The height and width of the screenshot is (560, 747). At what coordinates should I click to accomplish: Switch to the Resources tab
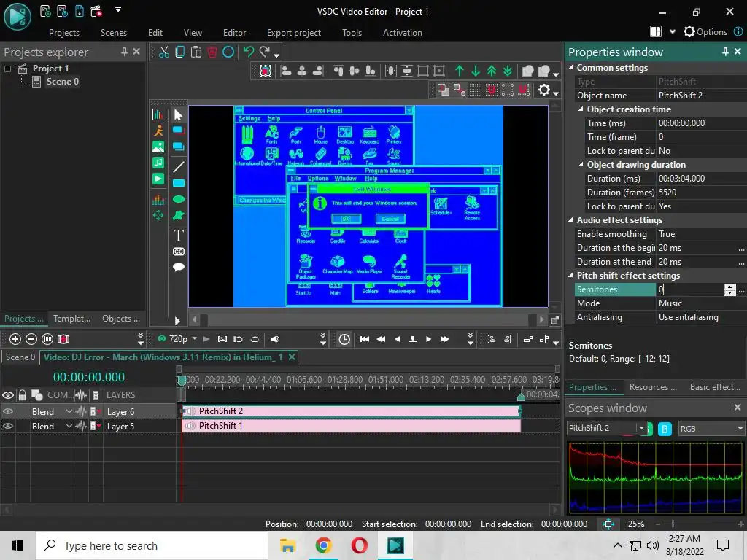653,387
